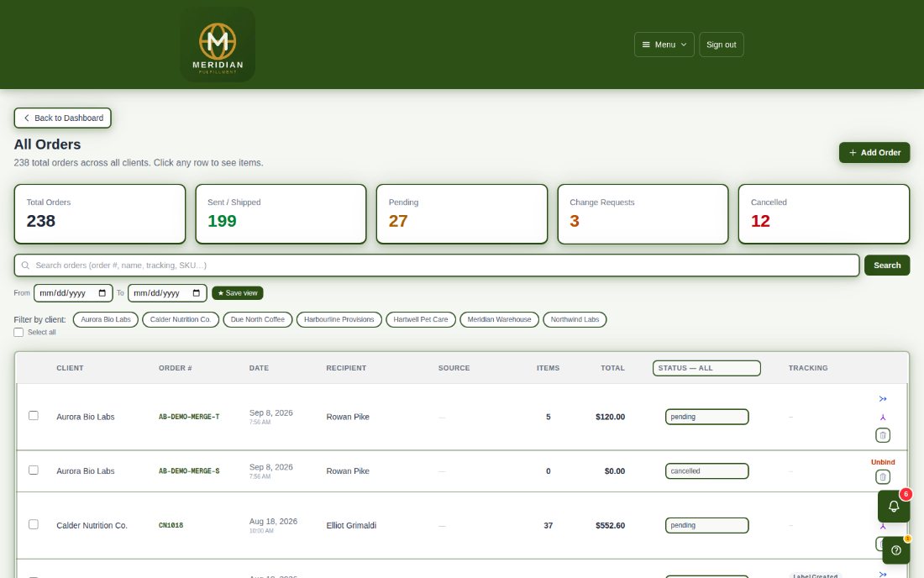924x578 pixels.
Task: Click the DATE column header
Action: click(x=259, y=368)
